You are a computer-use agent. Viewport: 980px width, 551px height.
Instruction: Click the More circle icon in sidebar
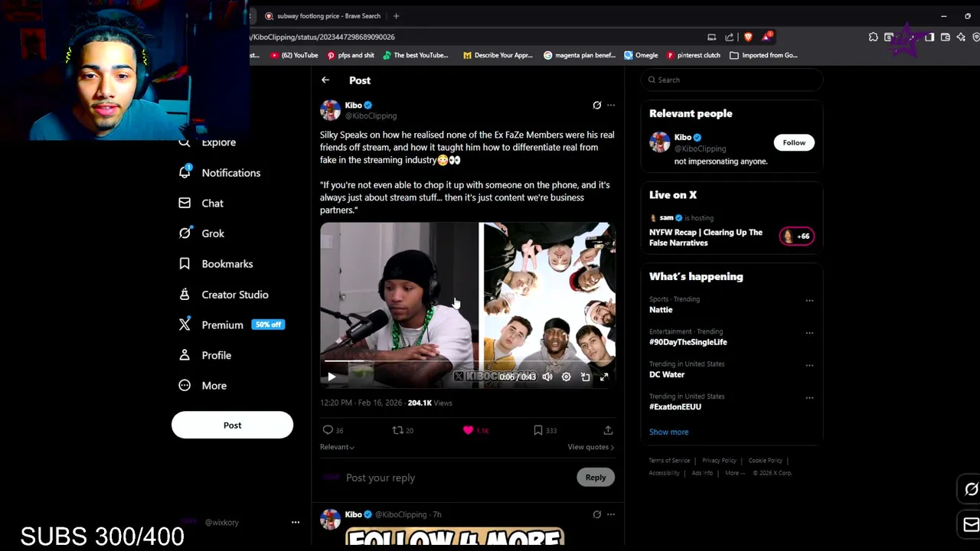coord(185,386)
